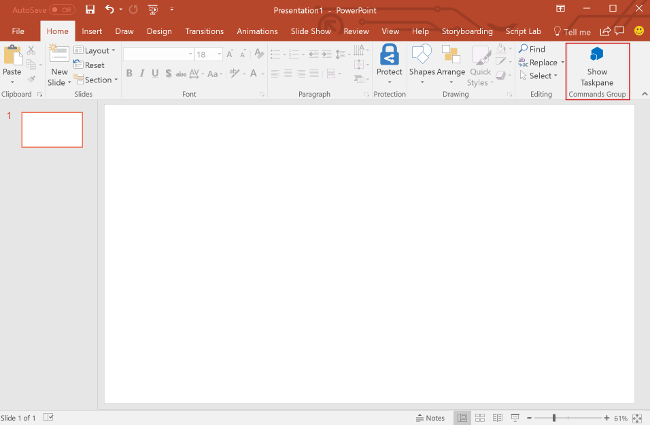Click the Show Taskpane button

(x=597, y=66)
